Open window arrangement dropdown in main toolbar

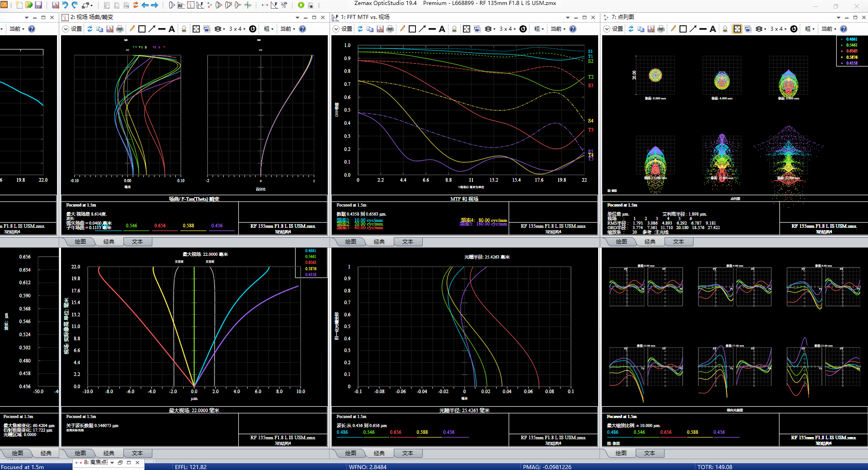point(88,5)
